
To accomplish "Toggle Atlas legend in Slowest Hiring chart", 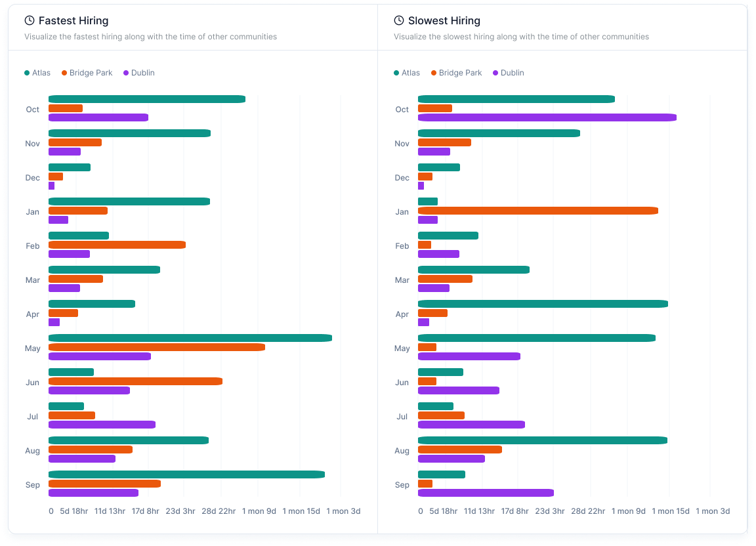I will [407, 73].
